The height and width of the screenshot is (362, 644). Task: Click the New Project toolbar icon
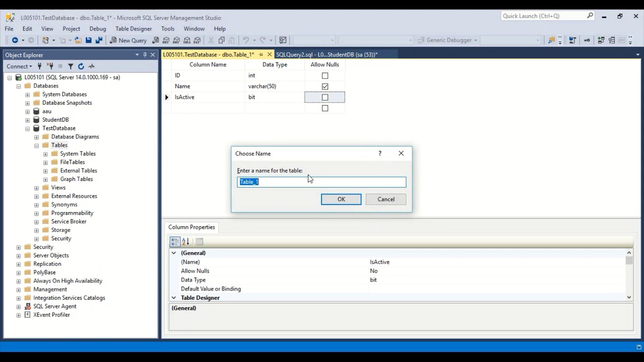[45, 40]
